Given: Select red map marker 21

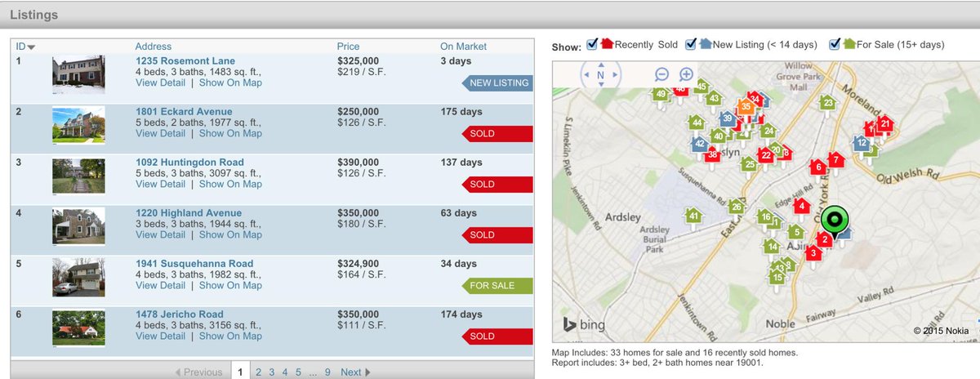Looking at the screenshot, I should 885,124.
